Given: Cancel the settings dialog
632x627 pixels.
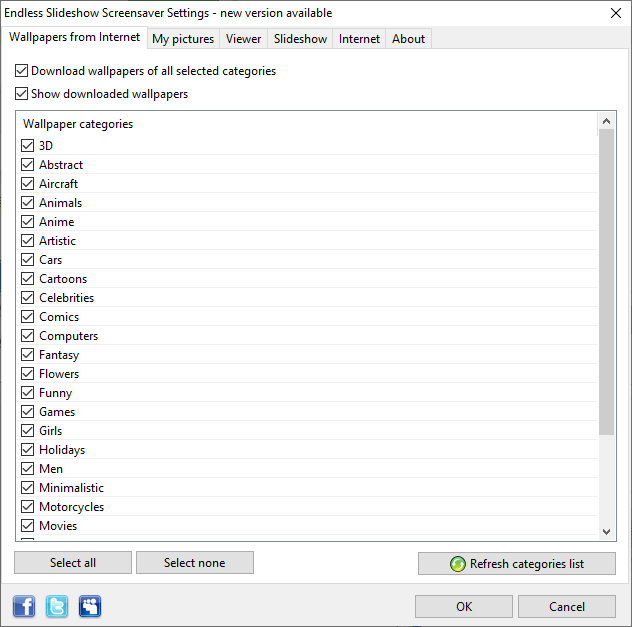Looking at the screenshot, I should click(x=567, y=606).
